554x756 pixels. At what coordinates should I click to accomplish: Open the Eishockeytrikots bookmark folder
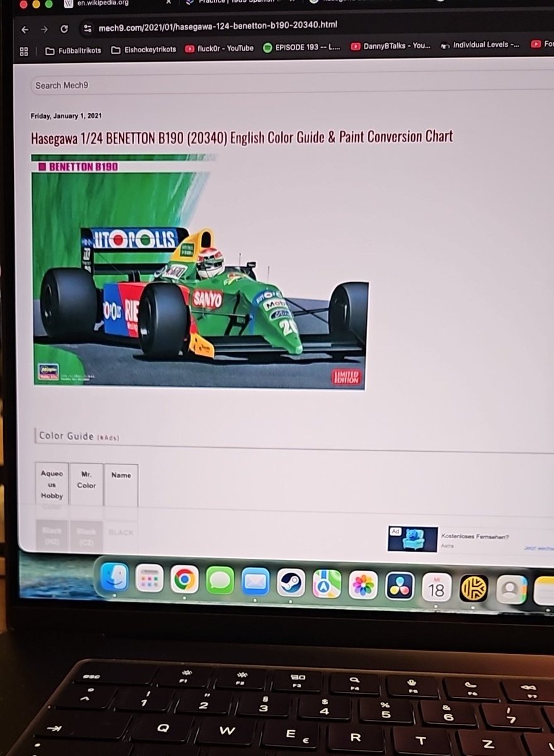tap(144, 50)
